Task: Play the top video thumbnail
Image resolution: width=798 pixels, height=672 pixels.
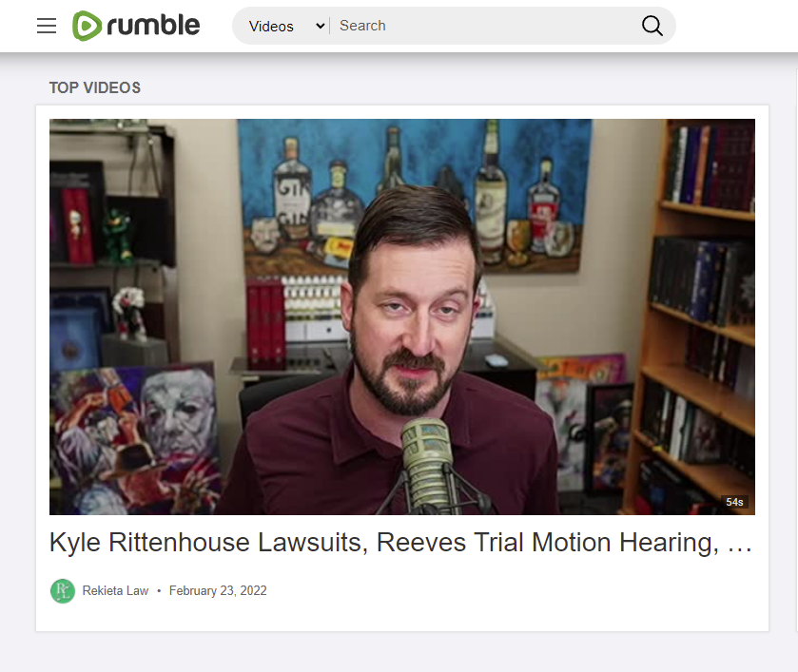Action: pyautogui.click(x=402, y=317)
